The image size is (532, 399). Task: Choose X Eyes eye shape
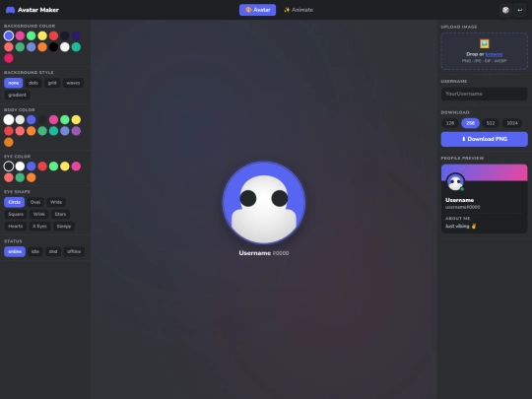tap(39, 226)
